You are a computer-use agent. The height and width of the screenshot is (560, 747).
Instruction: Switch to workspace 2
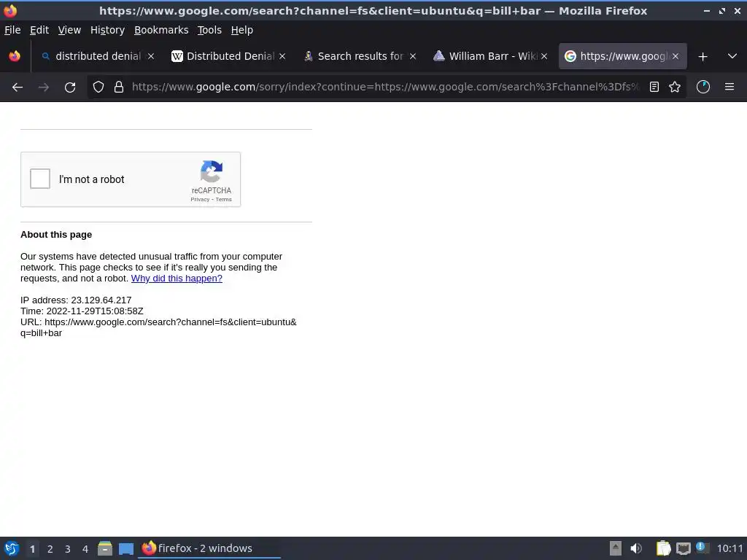coord(50,549)
